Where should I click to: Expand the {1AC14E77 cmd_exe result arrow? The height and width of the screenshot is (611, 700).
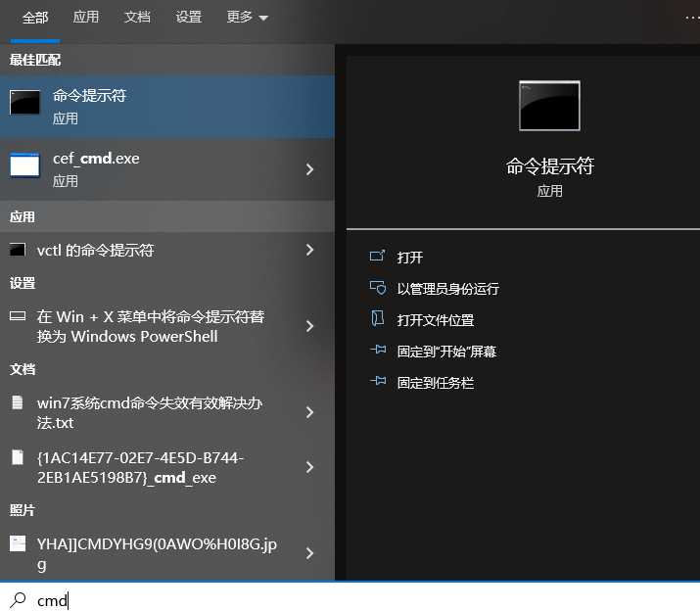point(309,467)
